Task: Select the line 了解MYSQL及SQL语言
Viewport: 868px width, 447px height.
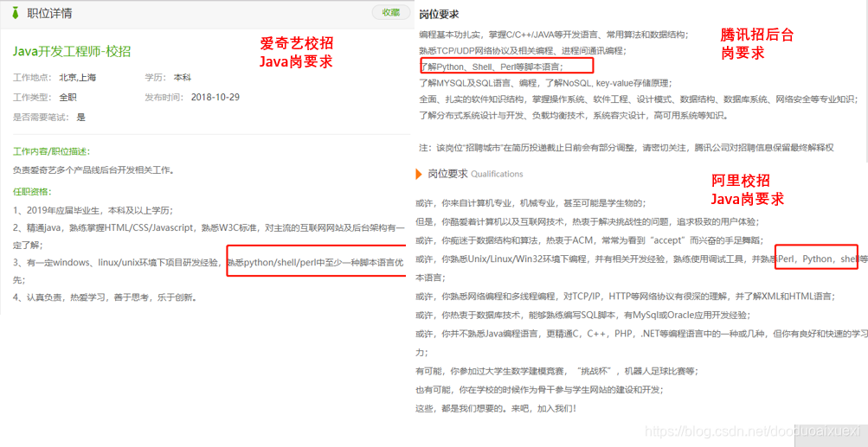Action: pyautogui.click(x=545, y=83)
